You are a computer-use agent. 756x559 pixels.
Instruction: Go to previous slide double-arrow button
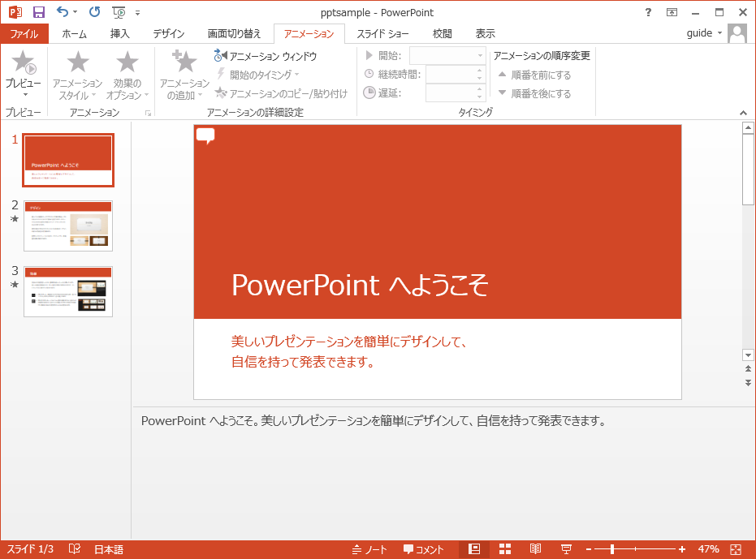748,368
